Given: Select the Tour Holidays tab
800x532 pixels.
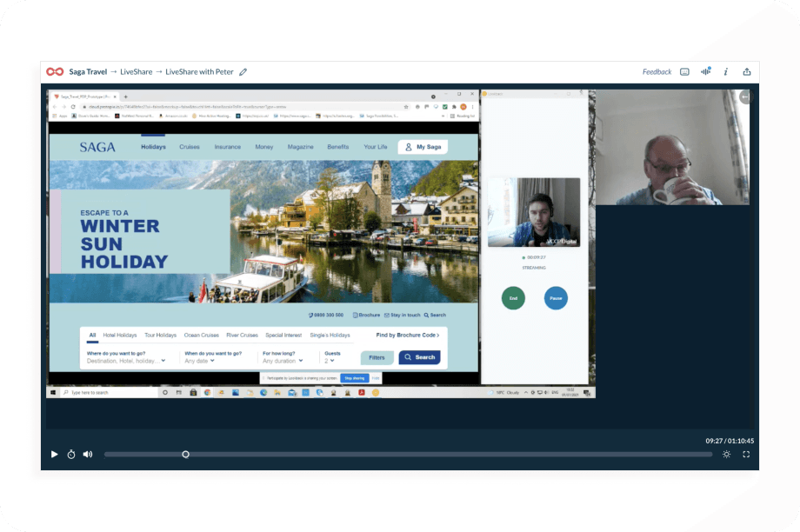Looking at the screenshot, I should pos(160,336).
